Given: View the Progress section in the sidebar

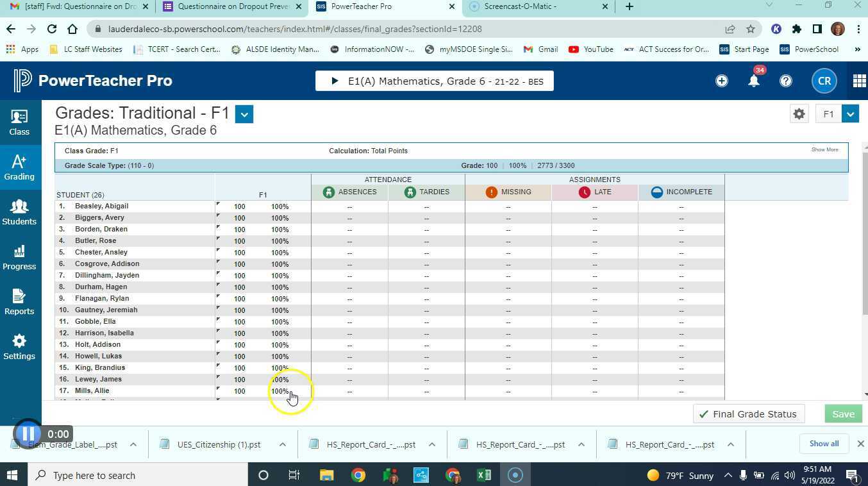Looking at the screenshot, I should point(19,258).
